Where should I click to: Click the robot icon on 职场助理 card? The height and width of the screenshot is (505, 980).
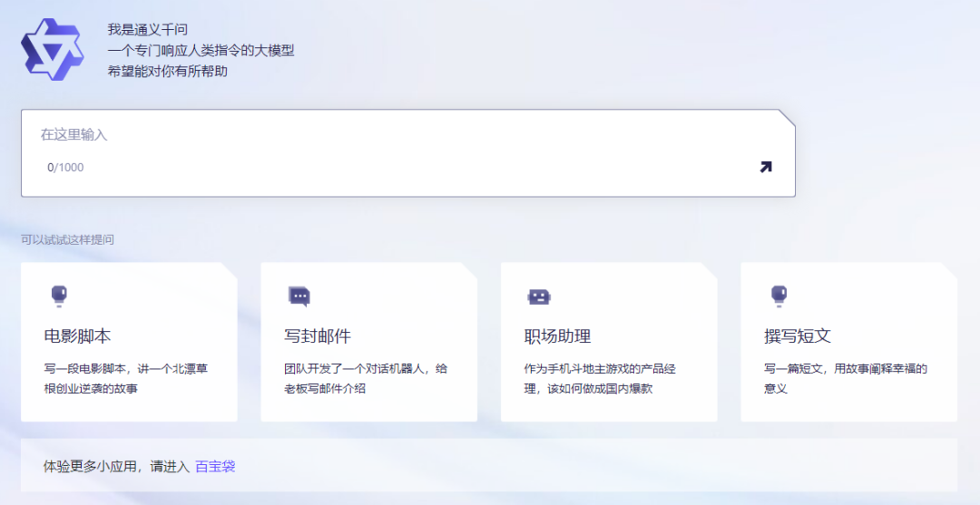[x=539, y=296]
